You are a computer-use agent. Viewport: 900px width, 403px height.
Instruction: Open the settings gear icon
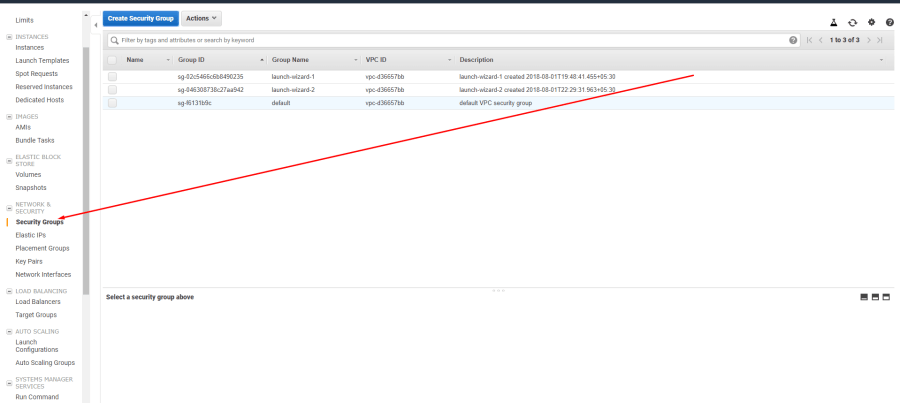(871, 22)
